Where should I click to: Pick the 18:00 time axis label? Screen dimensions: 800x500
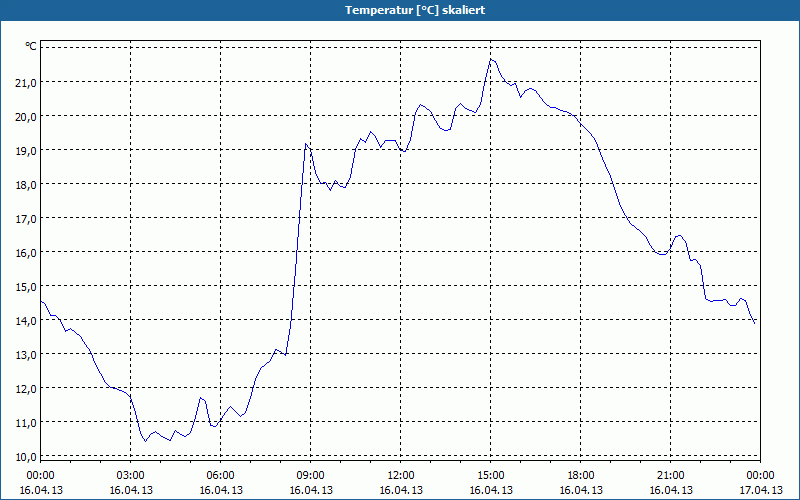[x=581, y=476]
